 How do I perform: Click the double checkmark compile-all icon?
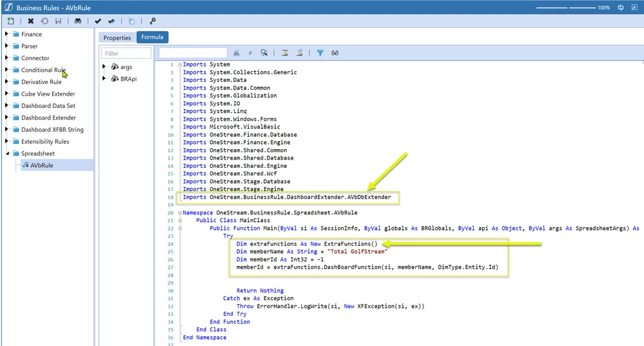coord(112,21)
